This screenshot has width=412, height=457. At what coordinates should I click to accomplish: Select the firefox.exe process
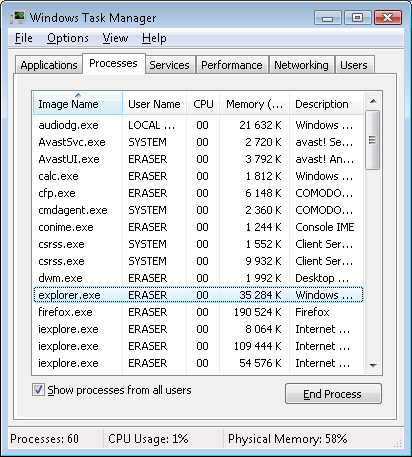pyautogui.click(x=198, y=312)
